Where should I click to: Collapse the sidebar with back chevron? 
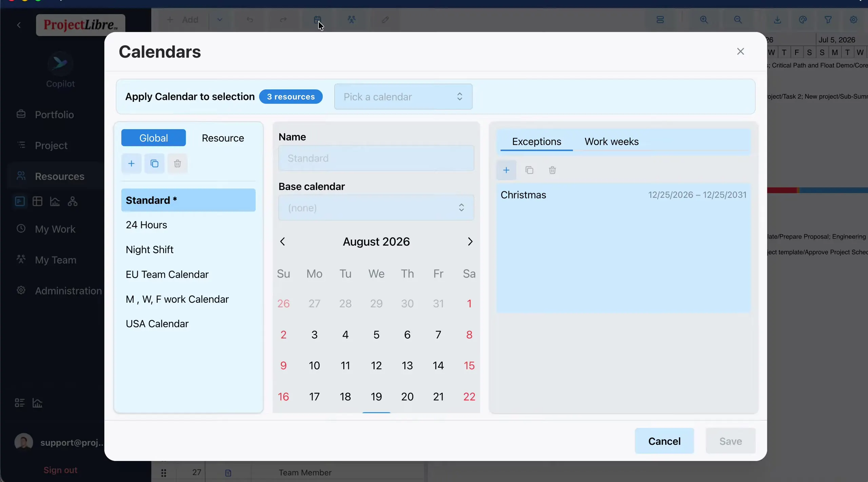(x=19, y=25)
